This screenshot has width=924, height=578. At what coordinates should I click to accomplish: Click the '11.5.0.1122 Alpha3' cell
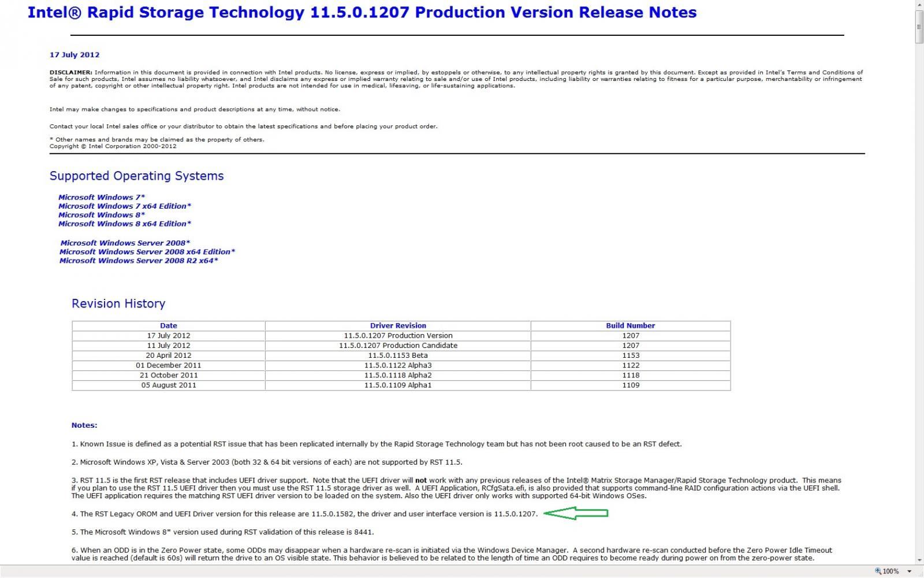click(x=398, y=365)
